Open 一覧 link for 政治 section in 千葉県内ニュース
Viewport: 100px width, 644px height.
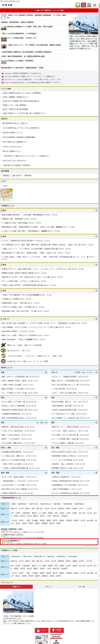[x=96, y=211]
